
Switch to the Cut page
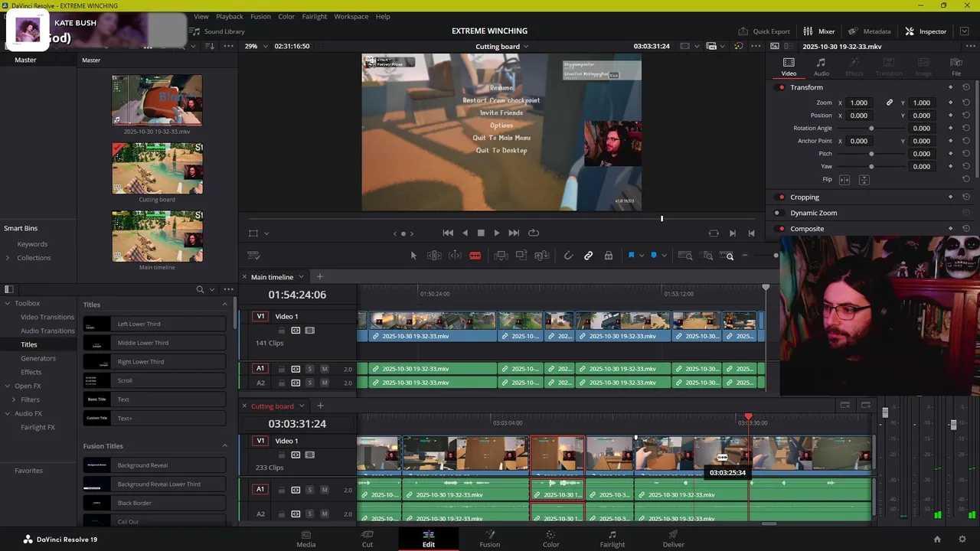coord(367,539)
